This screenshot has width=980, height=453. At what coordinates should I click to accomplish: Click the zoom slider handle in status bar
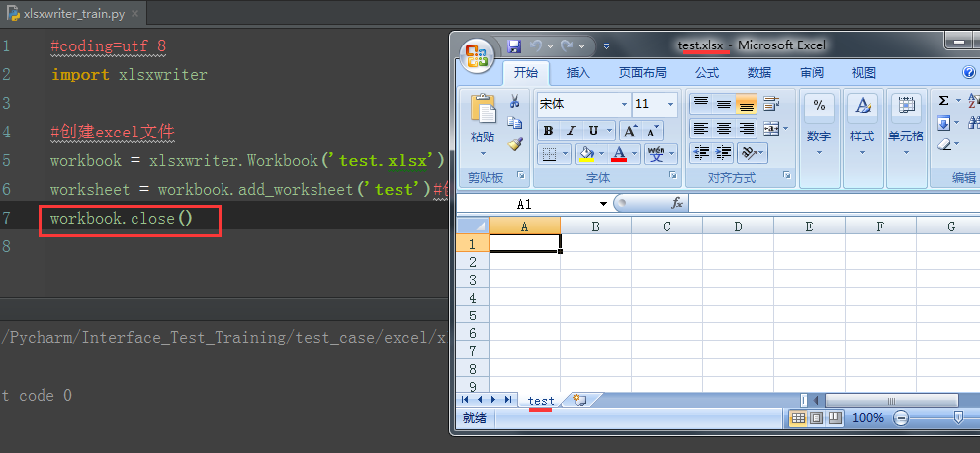[958, 418]
